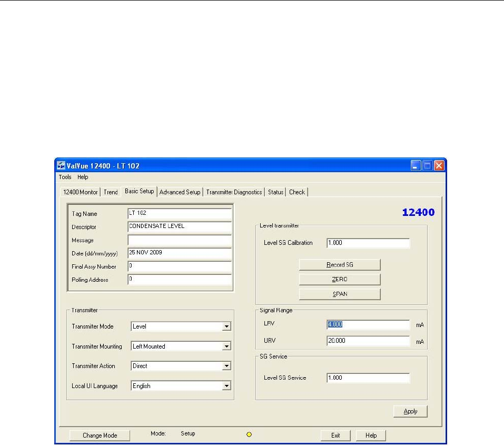Open the Transmitter Diagnostics tab
The image size is (504, 446).
[234, 192]
